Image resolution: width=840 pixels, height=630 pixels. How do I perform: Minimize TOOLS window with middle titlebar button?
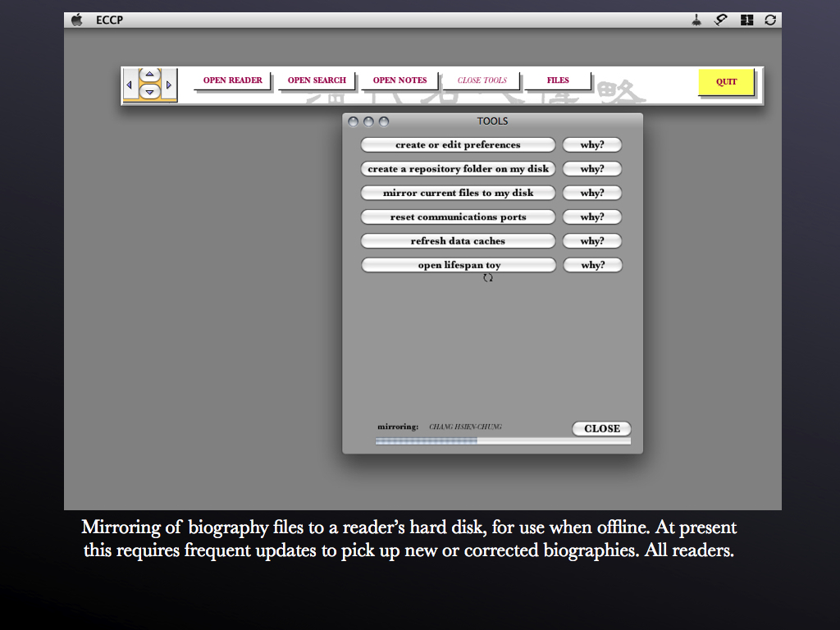[368, 121]
